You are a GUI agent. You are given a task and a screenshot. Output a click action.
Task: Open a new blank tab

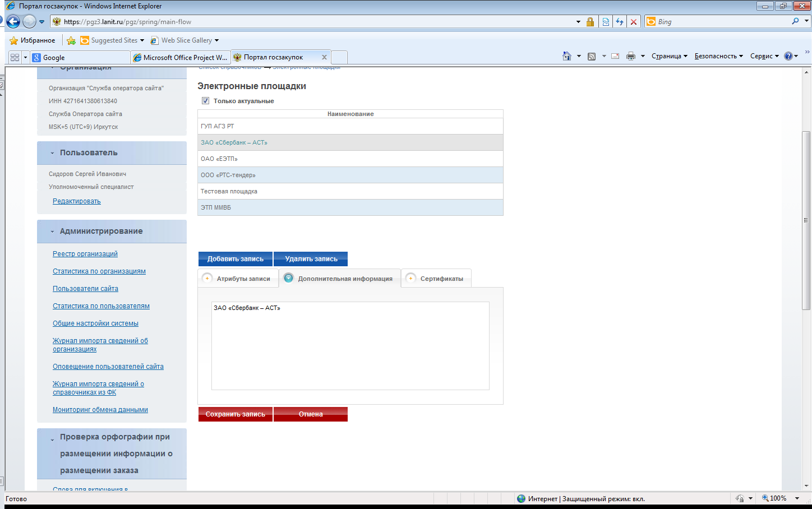[x=339, y=57]
